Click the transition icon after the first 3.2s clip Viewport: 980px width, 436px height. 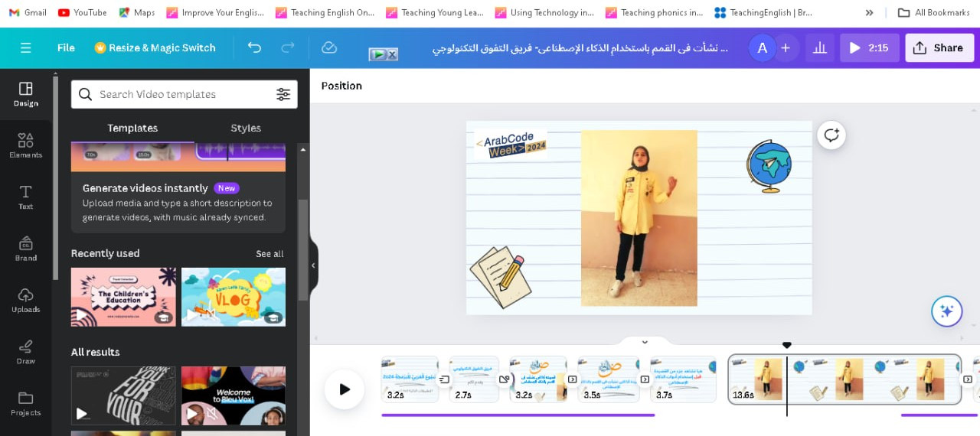tap(444, 379)
